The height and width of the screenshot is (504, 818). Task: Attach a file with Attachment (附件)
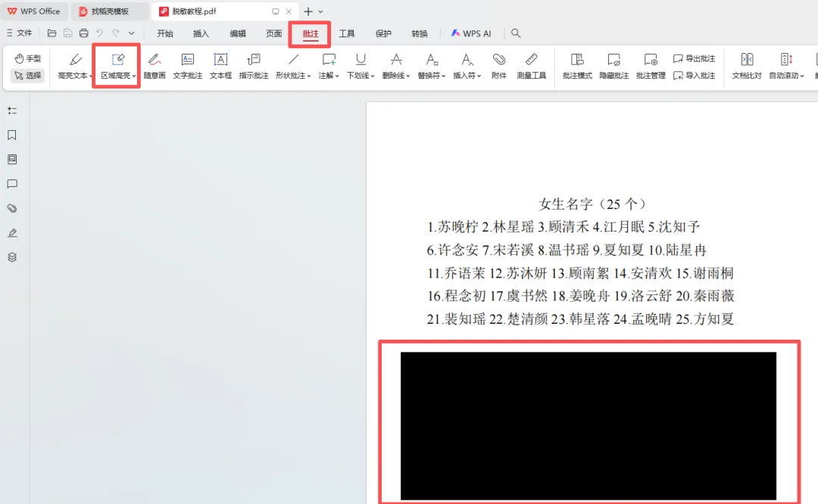(x=498, y=66)
